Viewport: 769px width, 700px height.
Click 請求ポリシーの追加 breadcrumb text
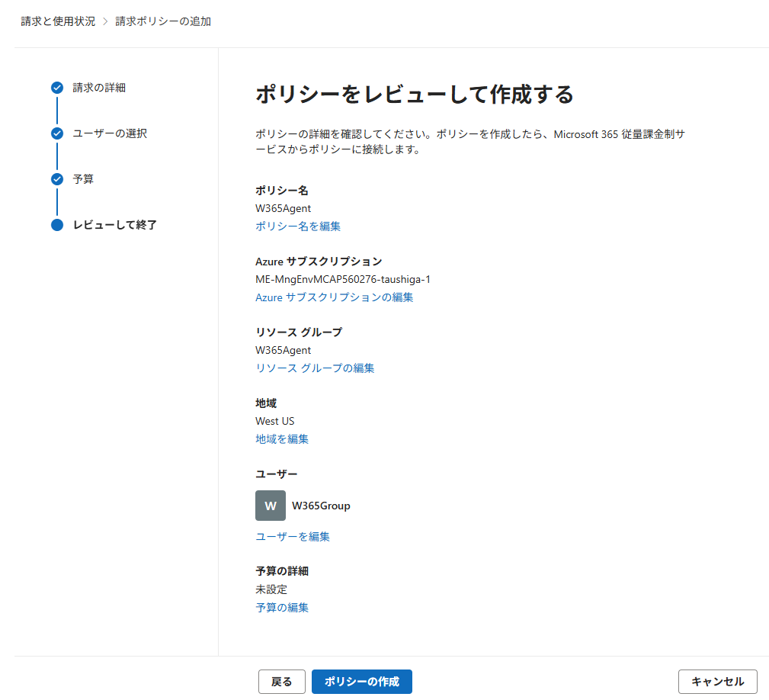pos(163,21)
